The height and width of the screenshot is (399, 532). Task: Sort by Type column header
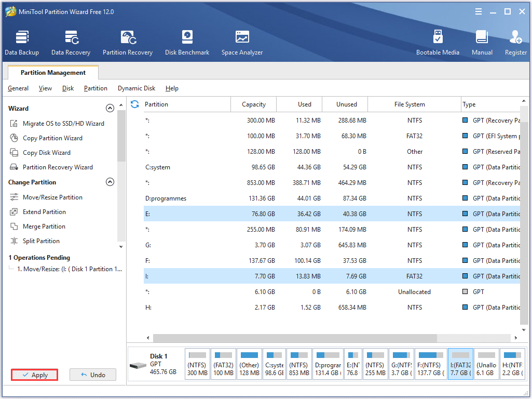[490, 104]
